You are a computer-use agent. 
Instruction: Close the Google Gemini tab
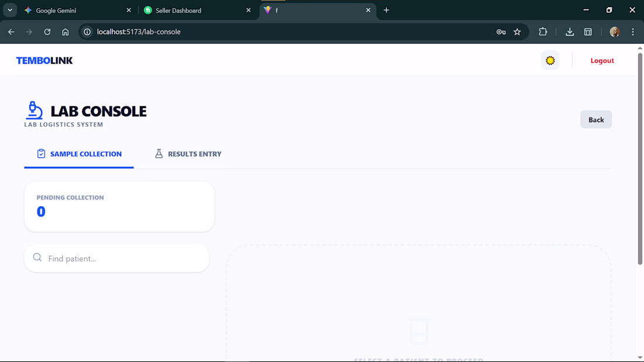coord(129,11)
